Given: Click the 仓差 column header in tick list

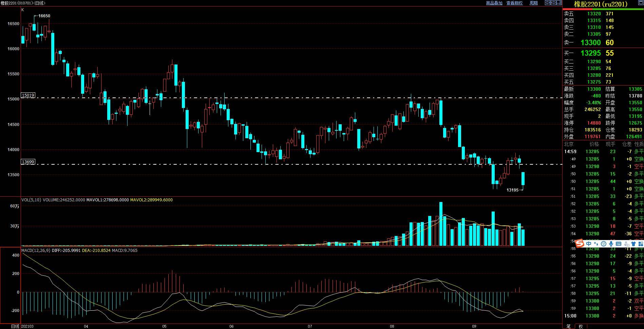Looking at the screenshot, I should pos(626,144).
